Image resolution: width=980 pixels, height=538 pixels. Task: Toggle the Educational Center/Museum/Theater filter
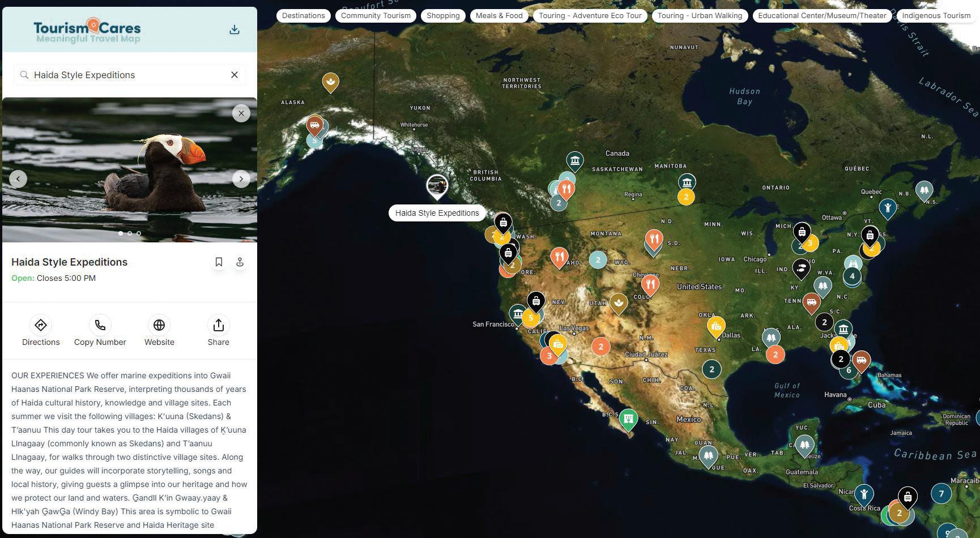coord(822,16)
